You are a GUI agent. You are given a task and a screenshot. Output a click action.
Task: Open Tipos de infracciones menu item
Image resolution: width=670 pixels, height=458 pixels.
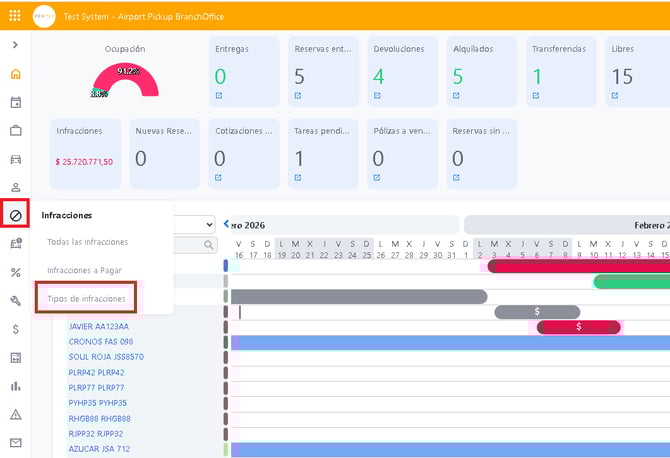(86, 299)
